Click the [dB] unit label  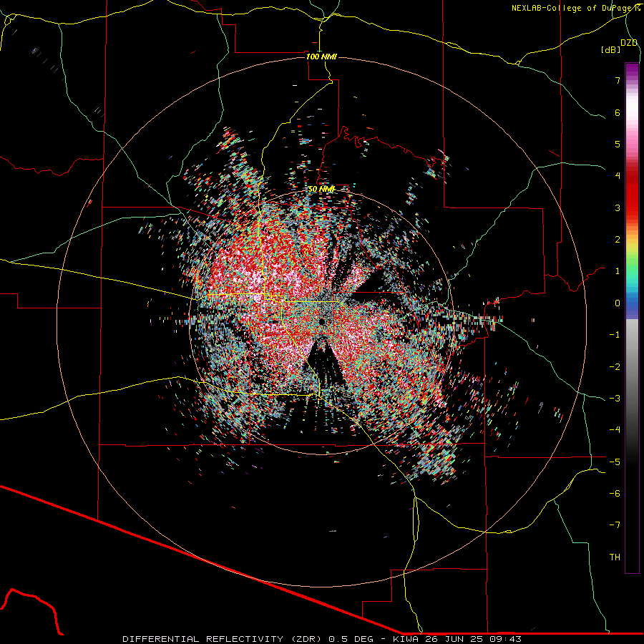pos(611,49)
